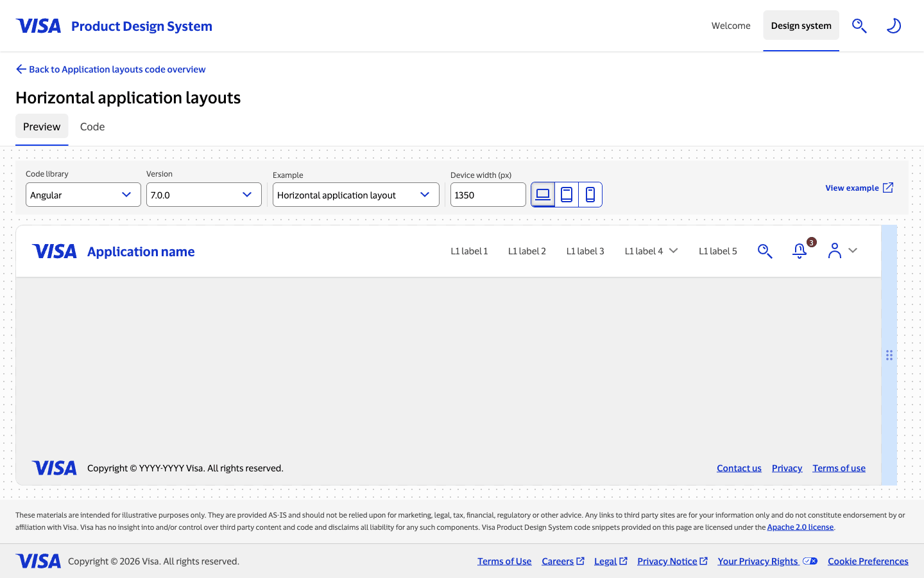Image resolution: width=924 pixels, height=578 pixels.
Task: Click the View example link
Action: tap(859, 188)
